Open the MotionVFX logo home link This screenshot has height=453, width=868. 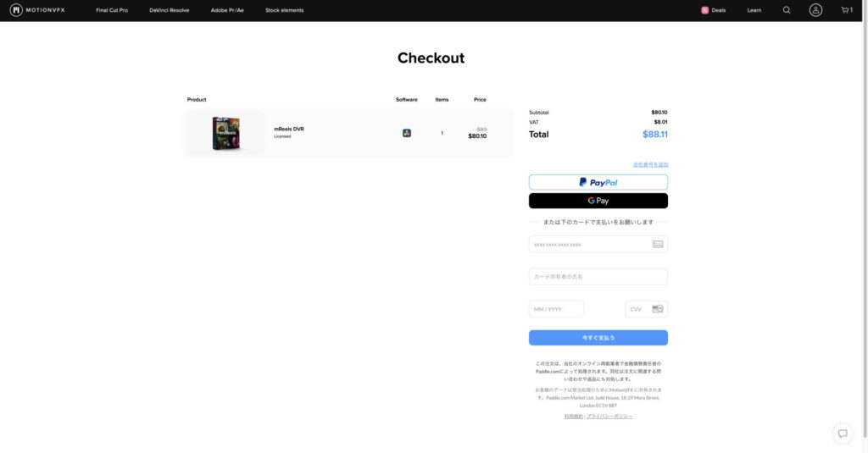pos(37,10)
